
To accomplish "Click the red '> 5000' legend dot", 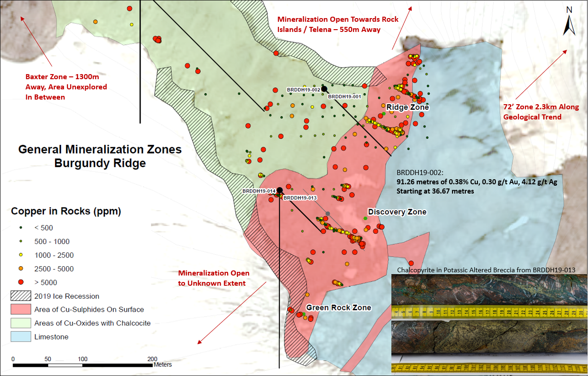I will pos(21,282).
